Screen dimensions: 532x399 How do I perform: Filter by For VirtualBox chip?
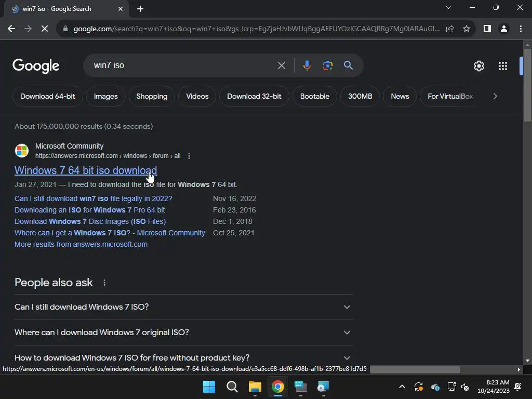click(x=450, y=96)
